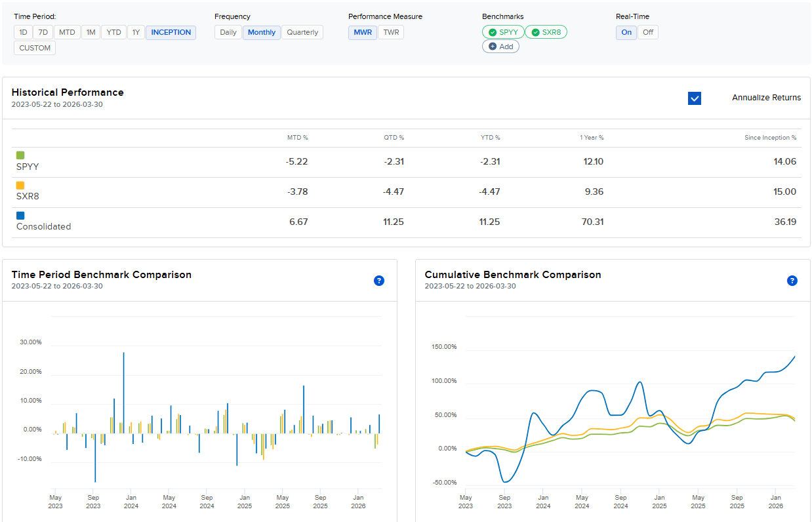Switch Real-Time to On
The image size is (812, 522).
pyautogui.click(x=626, y=32)
